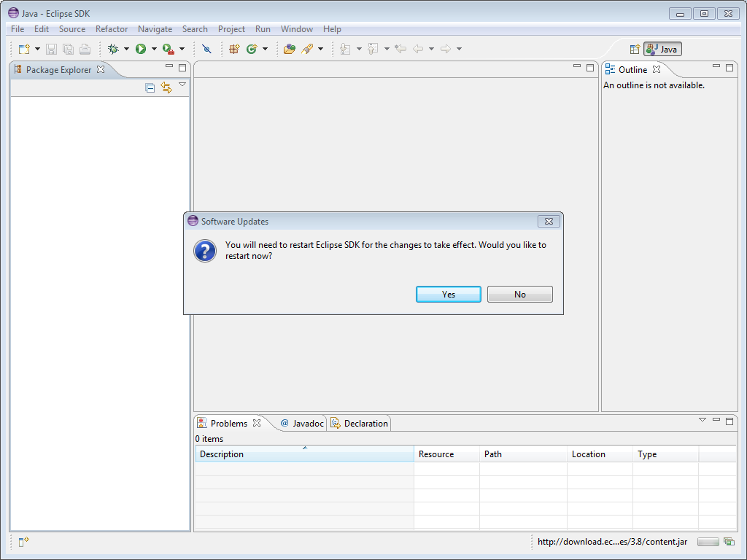Click the Open Type folder icon
747x560 pixels.
tap(290, 49)
